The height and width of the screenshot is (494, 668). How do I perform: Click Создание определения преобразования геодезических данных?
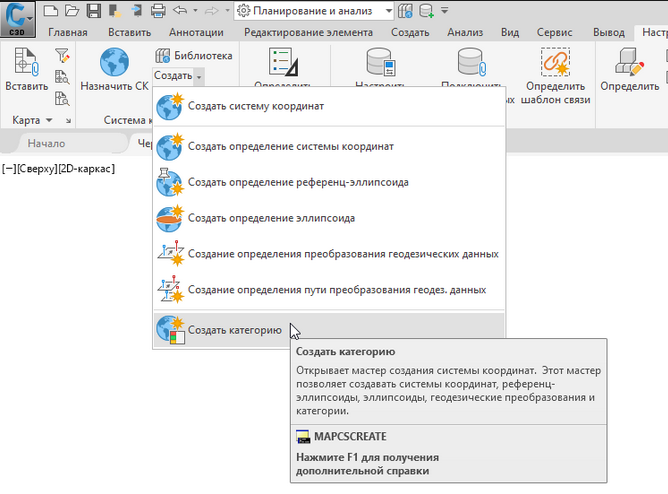pyautogui.click(x=342, y=254)
